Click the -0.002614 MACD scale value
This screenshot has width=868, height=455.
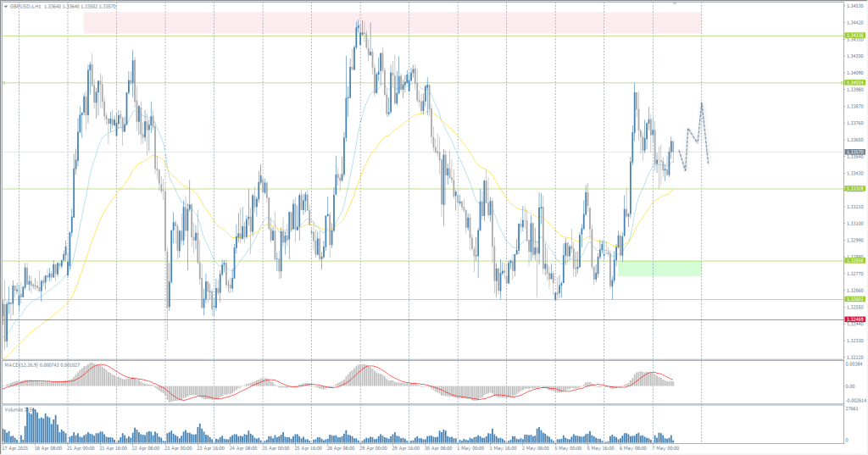click(856, 400)
